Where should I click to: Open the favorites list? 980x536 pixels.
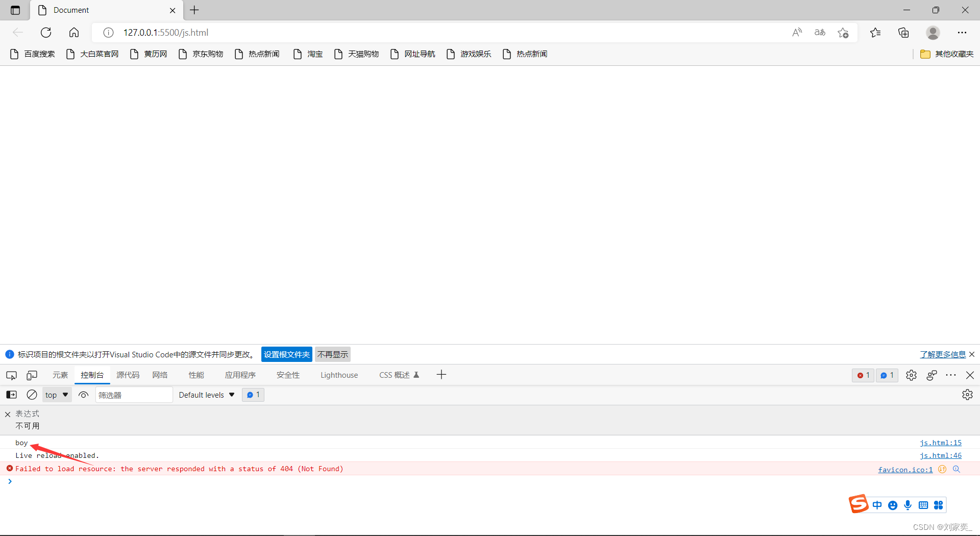click(875, 33)
